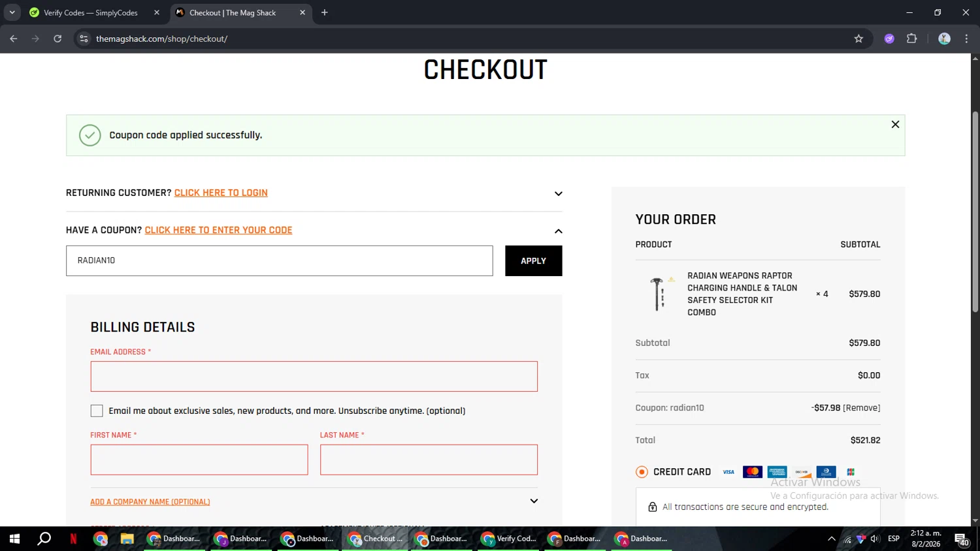Switch the ESP input language indicator

click(894, 539)
